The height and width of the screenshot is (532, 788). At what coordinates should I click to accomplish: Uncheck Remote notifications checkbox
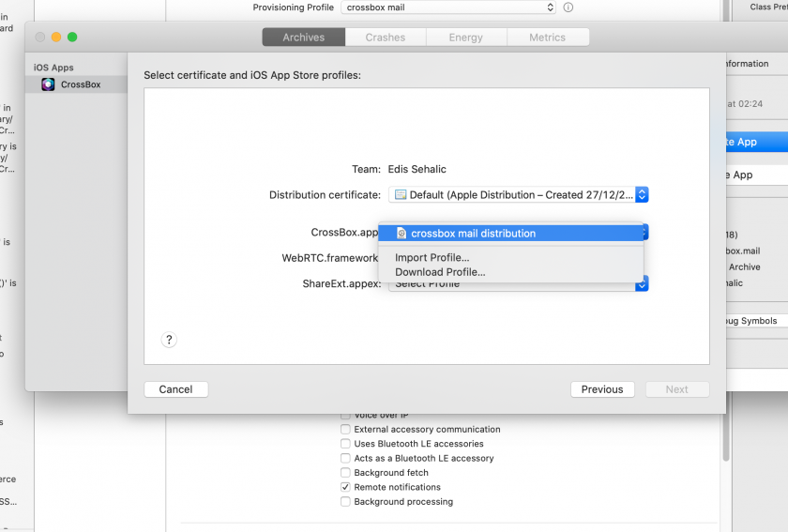[x=345, y=487]
